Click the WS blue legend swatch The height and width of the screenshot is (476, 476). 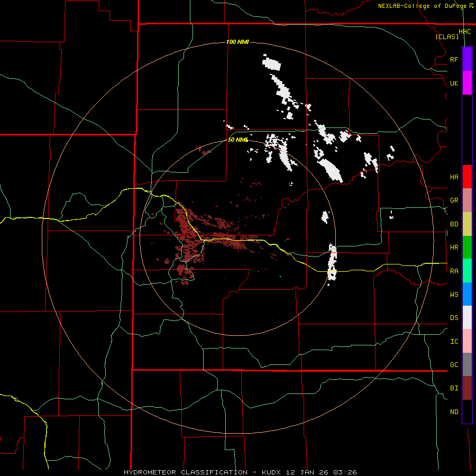(467, 294)
